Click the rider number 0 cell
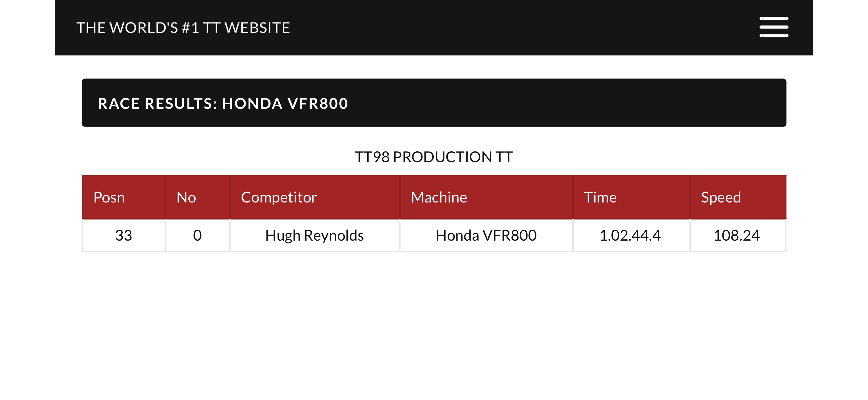The image size is (868, 400). [197, 235]
